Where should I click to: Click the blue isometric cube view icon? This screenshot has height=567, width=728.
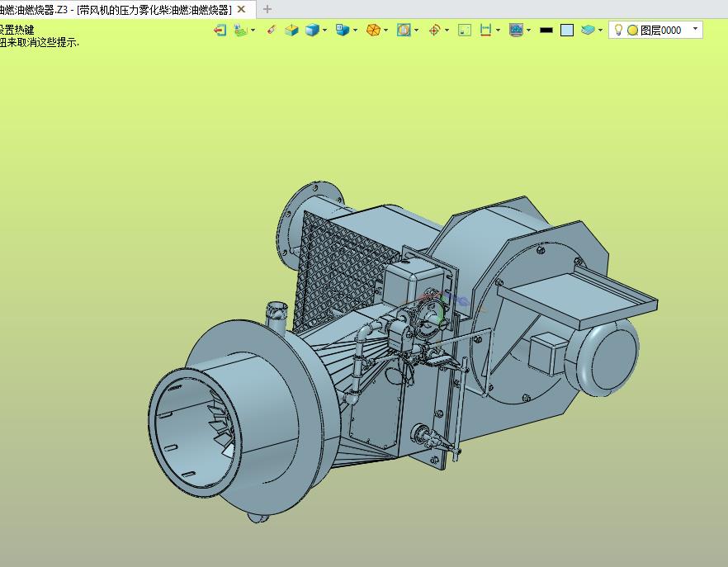tap(312, 31)
